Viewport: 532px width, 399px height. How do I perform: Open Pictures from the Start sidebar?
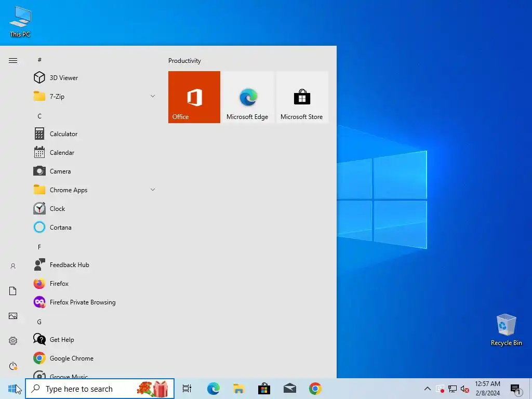coord(13,316)
